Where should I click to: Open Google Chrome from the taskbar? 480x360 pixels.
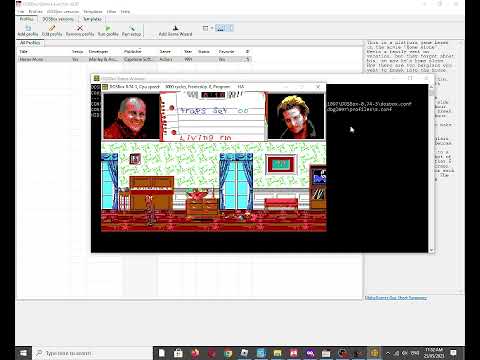click(228, 353)
